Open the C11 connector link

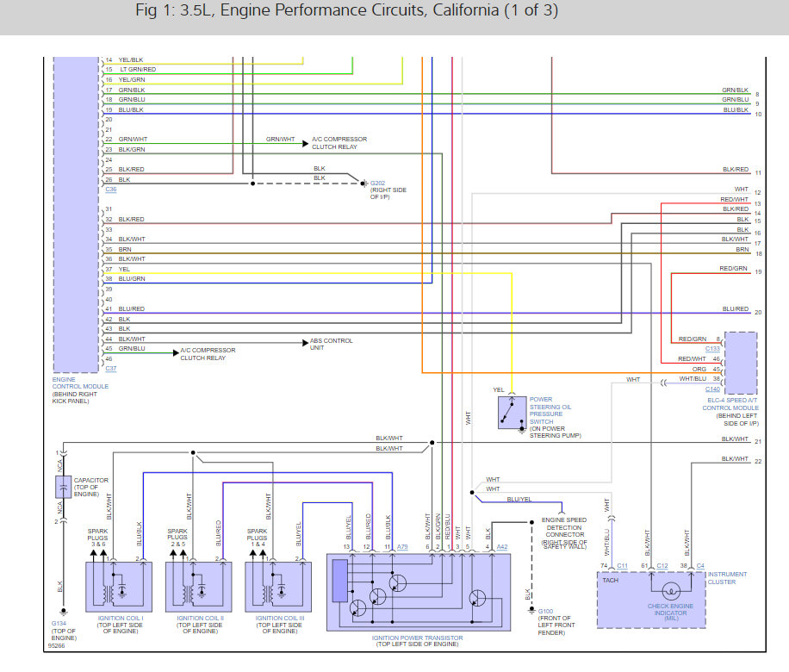[622, 566]
